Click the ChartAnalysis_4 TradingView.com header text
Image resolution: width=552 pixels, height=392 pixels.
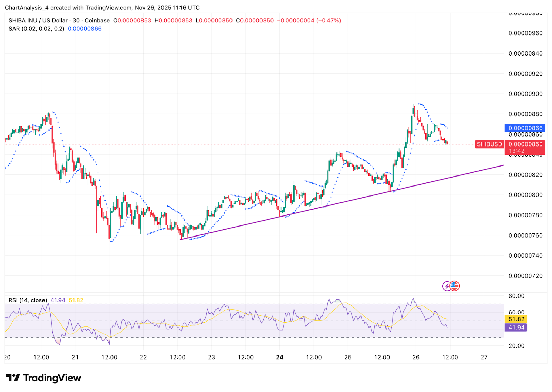click(102, 8)
